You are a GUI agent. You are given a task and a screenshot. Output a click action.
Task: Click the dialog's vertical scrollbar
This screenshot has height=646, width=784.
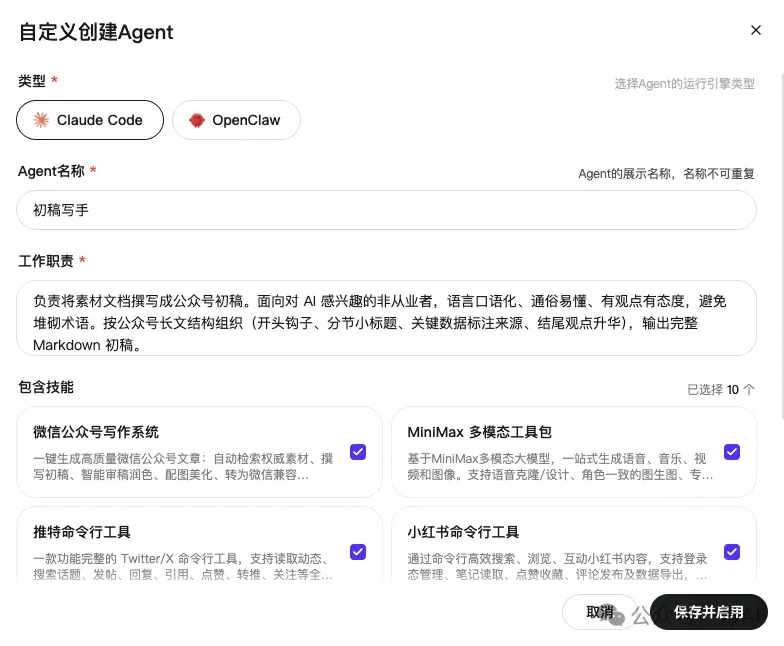click(781, 245)
